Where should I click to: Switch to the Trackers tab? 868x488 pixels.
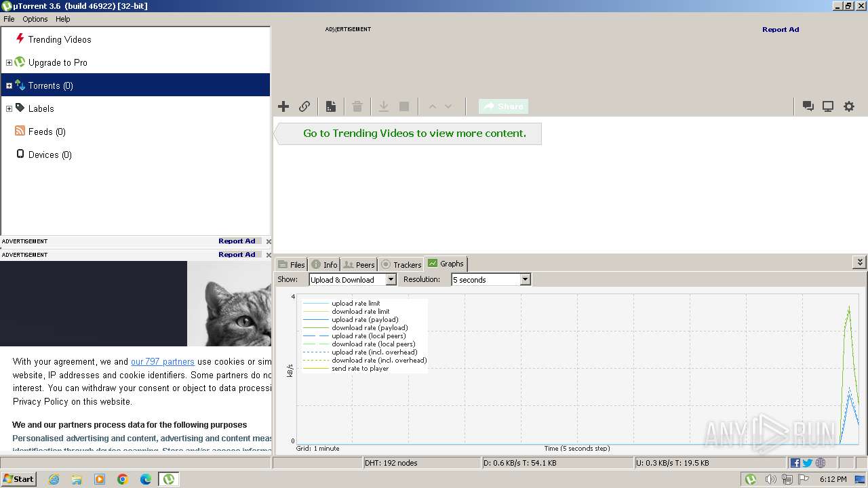401,264
